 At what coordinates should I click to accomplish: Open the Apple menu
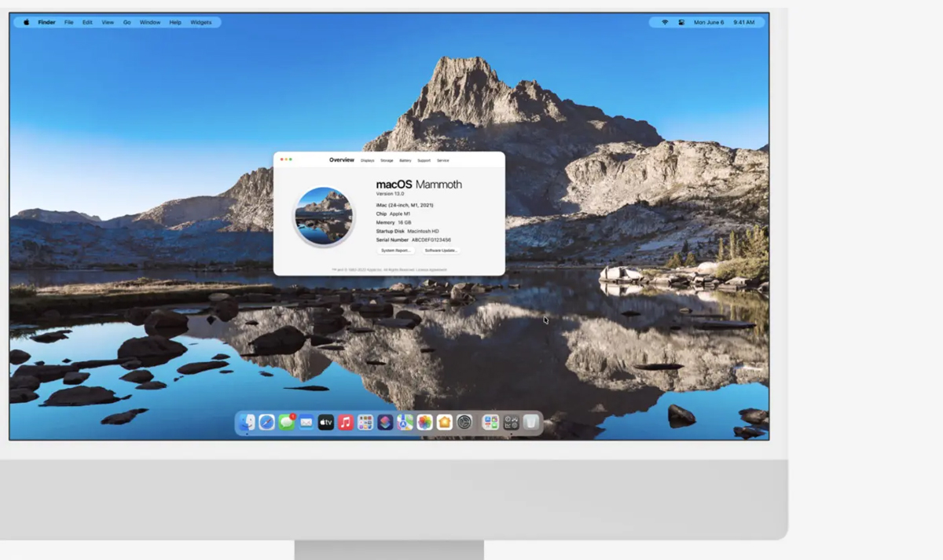(26, 23)
